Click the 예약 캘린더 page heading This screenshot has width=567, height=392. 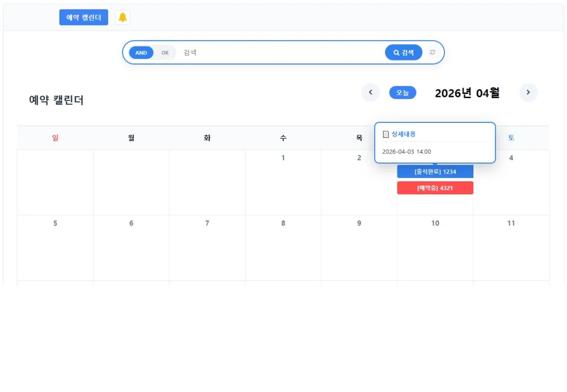coord(56,100)
